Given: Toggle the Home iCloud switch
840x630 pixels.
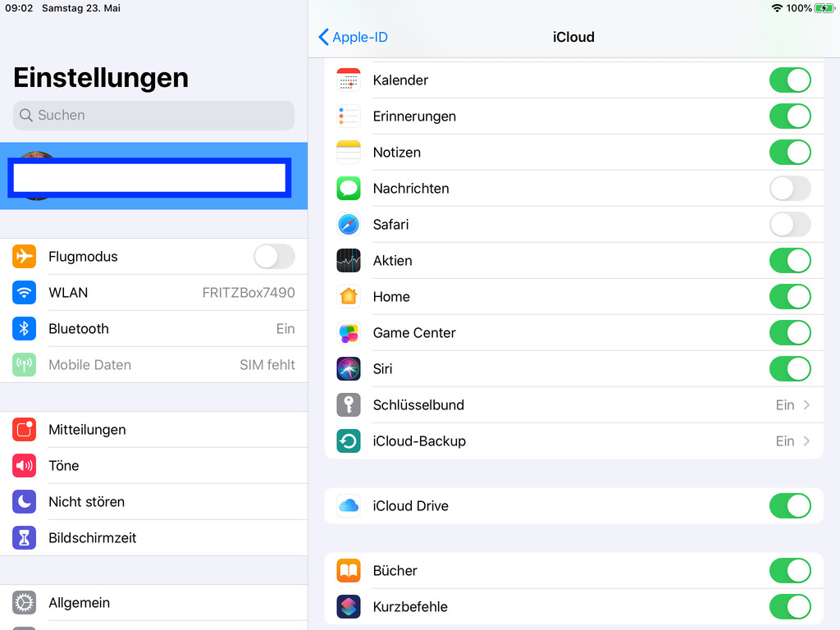Looking at the screenshot, I should coord(790,297).
